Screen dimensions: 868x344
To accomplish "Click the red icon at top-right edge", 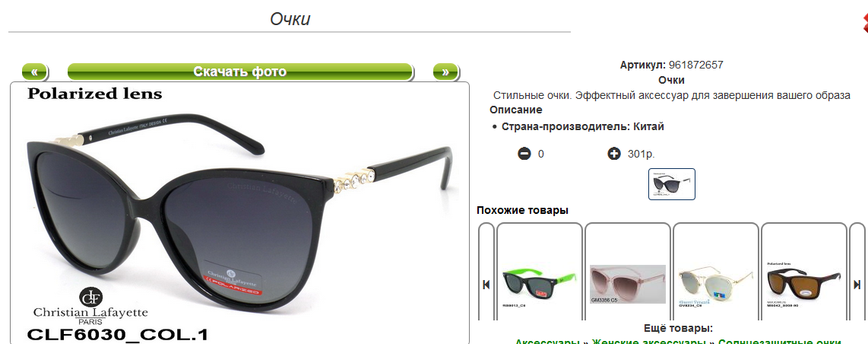I will tap(865, 24).
